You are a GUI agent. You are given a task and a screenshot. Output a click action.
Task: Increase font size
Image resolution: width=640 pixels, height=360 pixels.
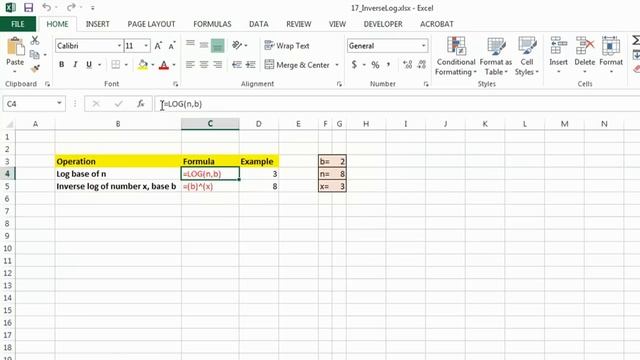[x=158, y=46]
